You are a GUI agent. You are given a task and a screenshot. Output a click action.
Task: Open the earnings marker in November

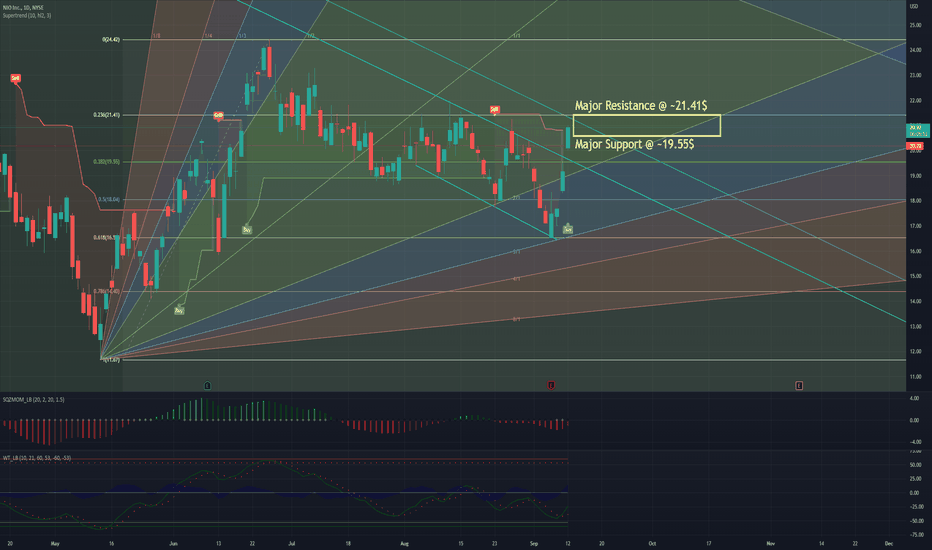(799, 385)
